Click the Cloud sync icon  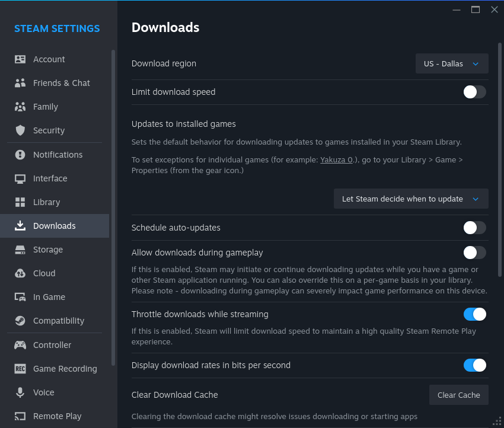click(20, 273)
